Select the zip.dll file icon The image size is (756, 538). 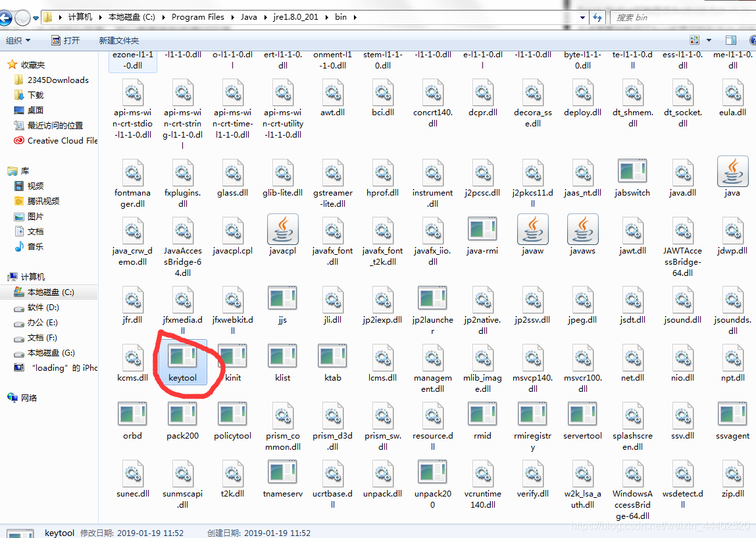click(732, 473)
